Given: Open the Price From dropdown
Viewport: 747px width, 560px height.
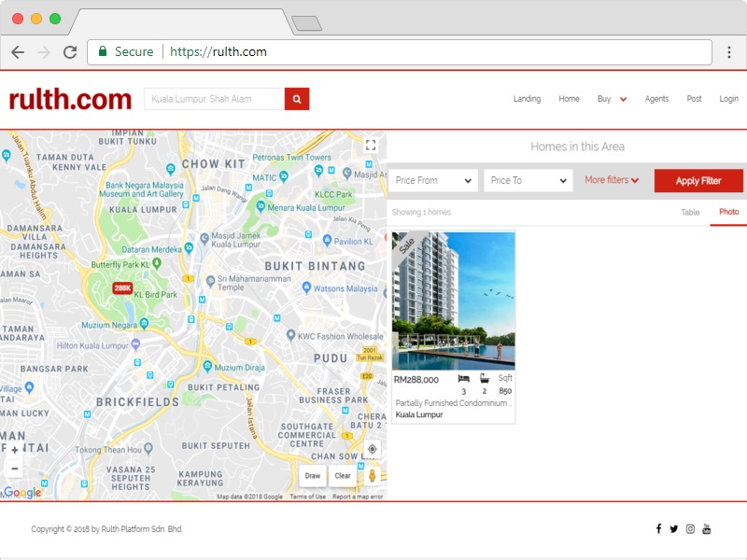Looking at the screenshot, I should [x=434, y=180].
